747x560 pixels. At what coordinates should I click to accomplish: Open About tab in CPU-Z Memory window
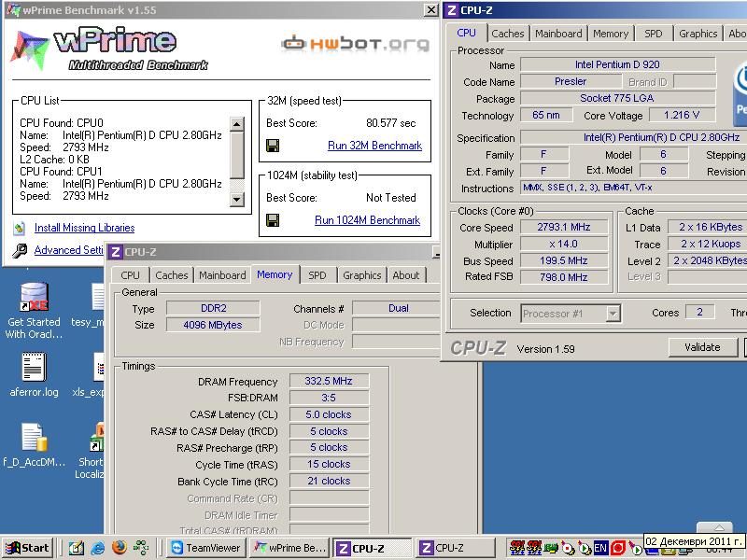click(x=406, y=275)
